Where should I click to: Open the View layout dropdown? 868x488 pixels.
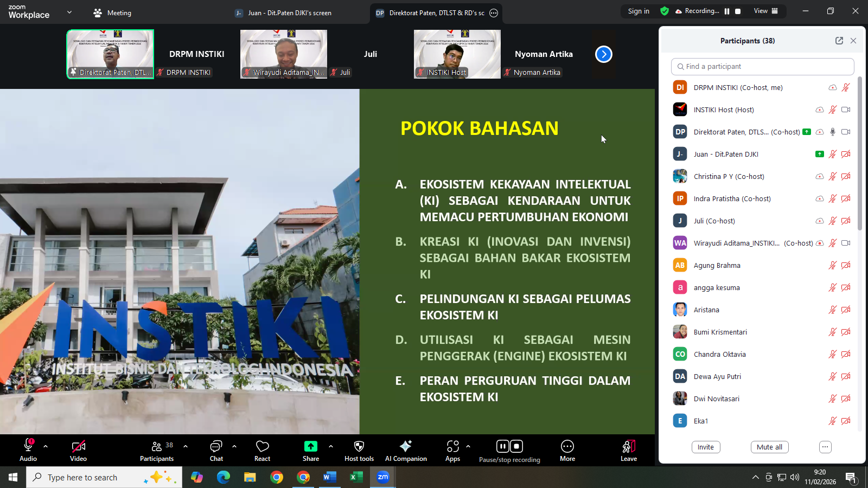click(765, 11)
